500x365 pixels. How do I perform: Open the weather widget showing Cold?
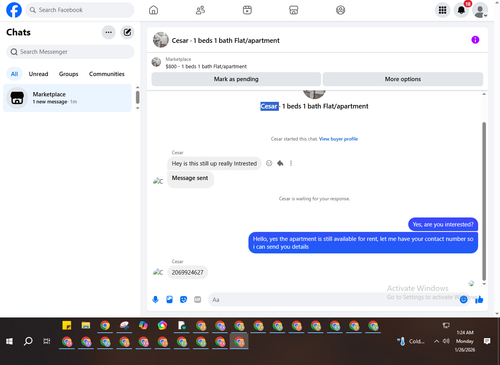pos(411,341)
